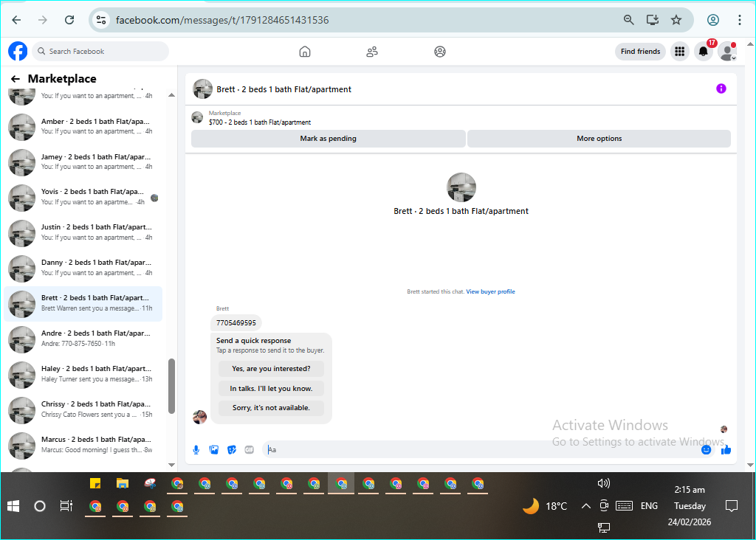Image resolution: width=756 pixels, height=540 pixels.
Task: Send quick reply In talks. I'll let you know.
Action: click(x=271, y=388)
